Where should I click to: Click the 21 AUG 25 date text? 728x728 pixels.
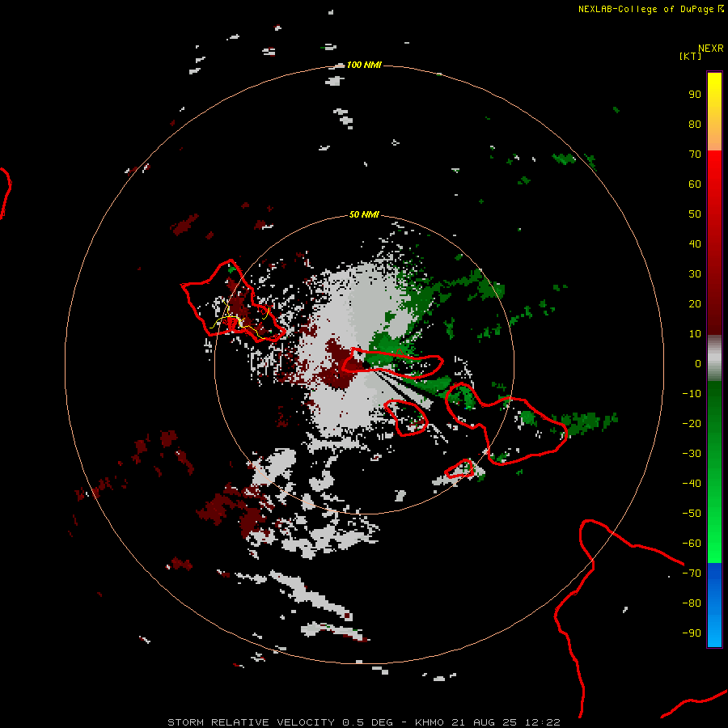(x=485, y=722)
